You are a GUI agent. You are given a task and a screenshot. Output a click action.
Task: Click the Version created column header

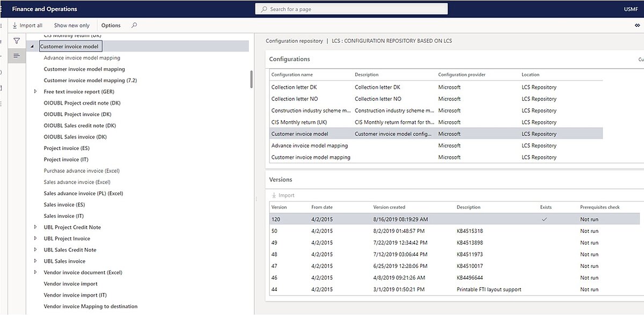(389, 207)
